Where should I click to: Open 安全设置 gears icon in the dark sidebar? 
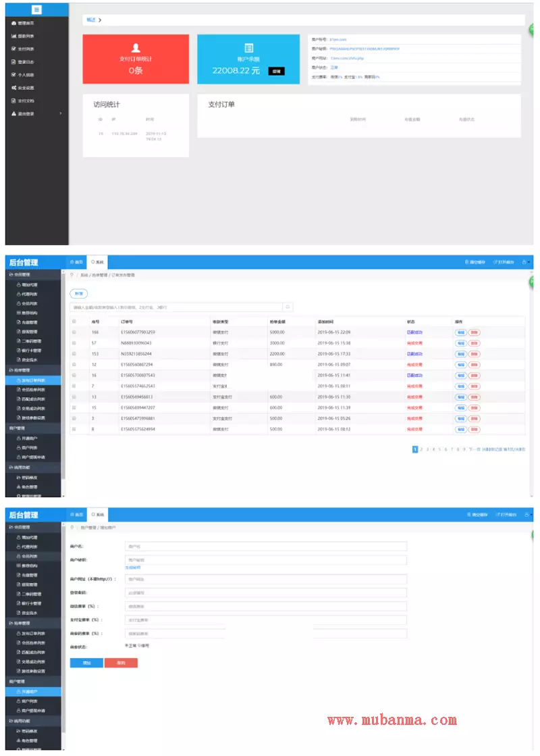click(14, 88)
